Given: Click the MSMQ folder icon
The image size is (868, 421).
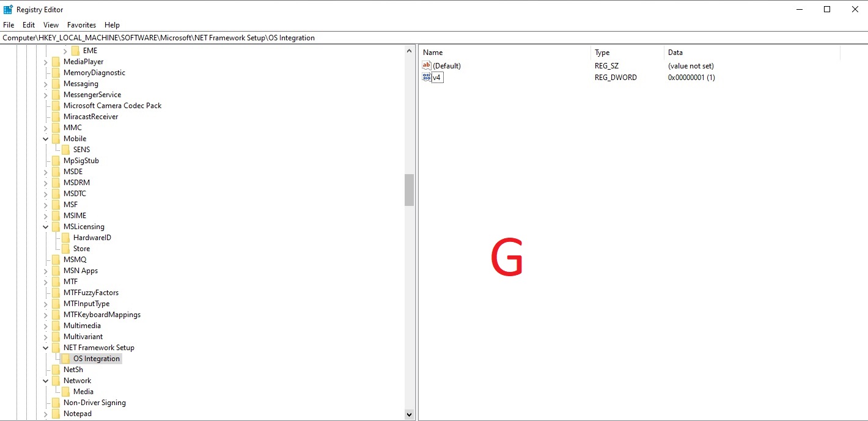Looking at the screenshot, I should tap(56, 260).
